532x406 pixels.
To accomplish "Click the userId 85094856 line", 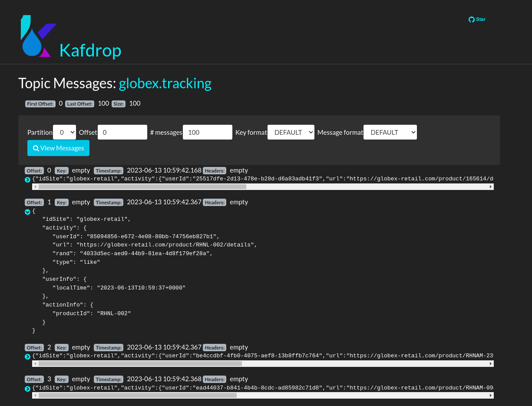I will 136,236.
